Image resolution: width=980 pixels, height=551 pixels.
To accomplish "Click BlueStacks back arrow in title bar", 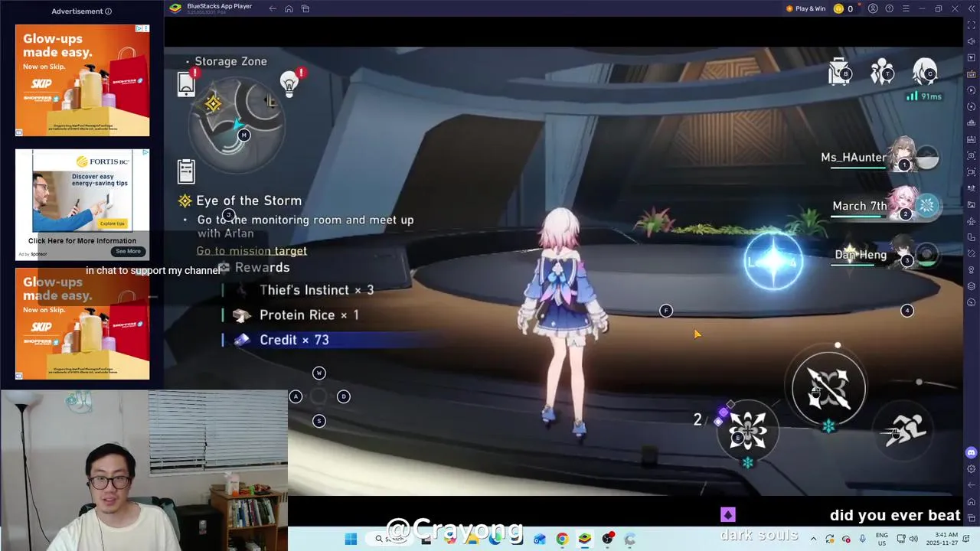I will coord(273,8).
